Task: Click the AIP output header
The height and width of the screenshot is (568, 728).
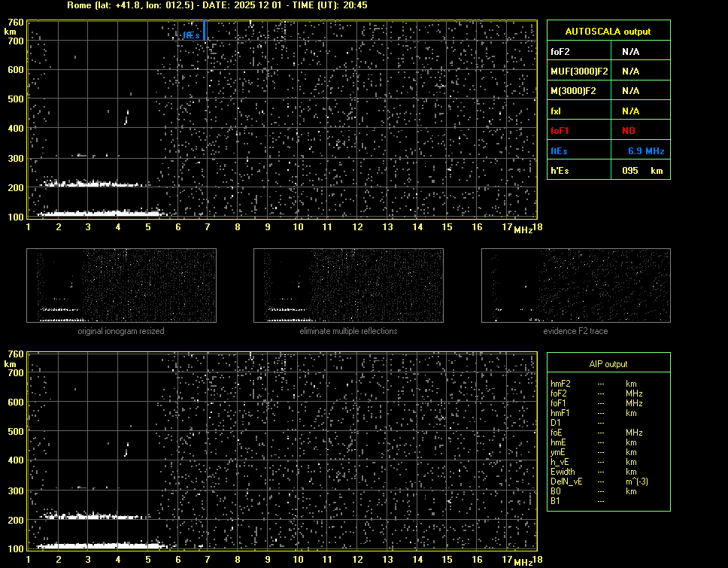Action: [x=607, y=364]
